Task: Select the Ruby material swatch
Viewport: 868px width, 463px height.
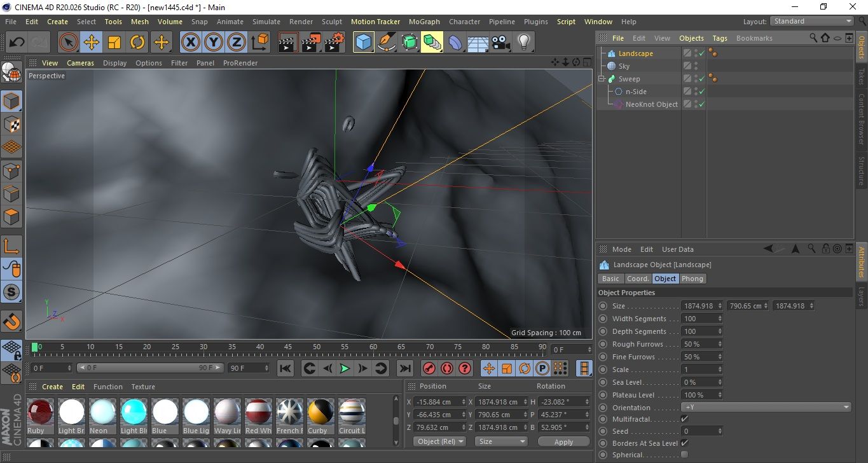Action: coord(40,413)
